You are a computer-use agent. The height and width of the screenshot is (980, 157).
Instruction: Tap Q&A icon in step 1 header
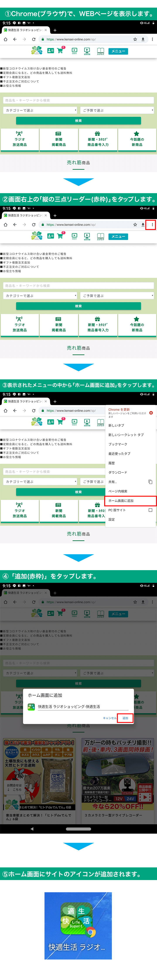tap(74, 51)
